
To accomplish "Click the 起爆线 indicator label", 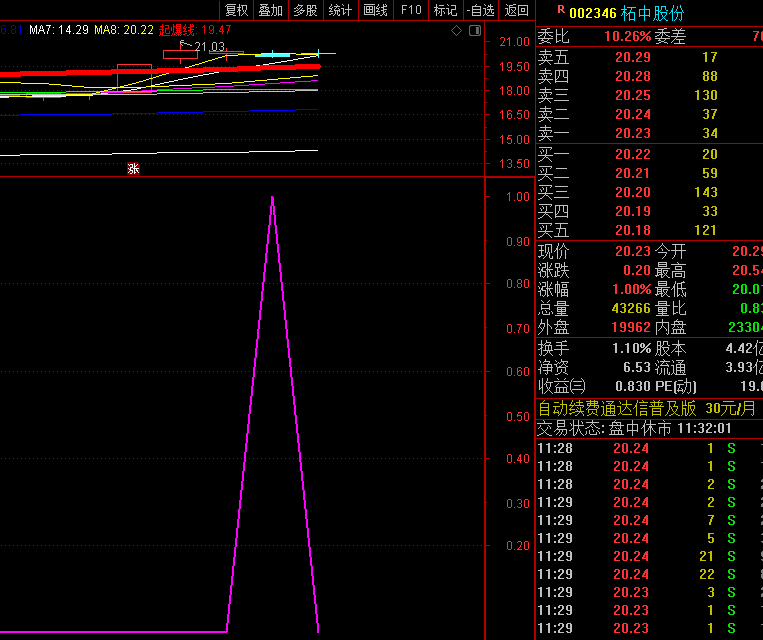I will pyautogui.click(x=180, y=30).
